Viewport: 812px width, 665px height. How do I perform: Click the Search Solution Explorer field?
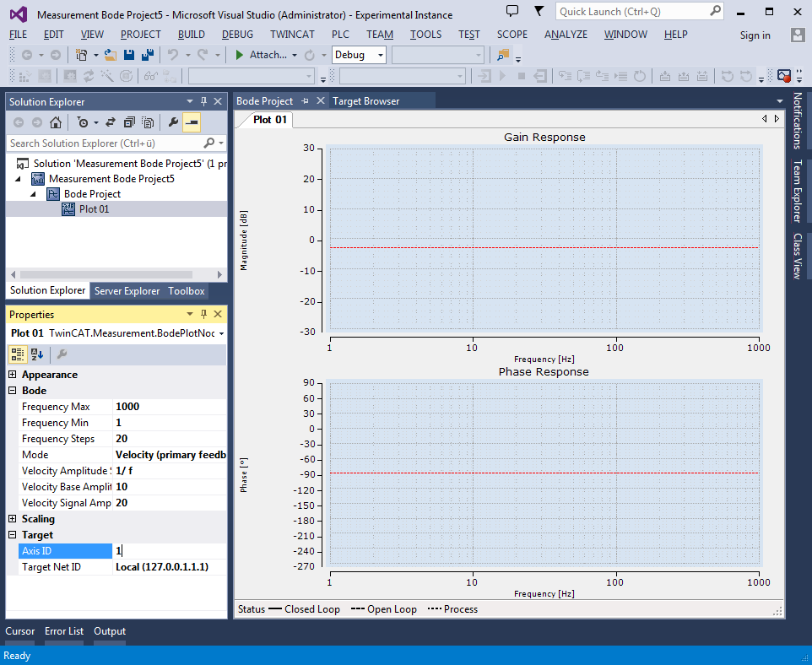tap(106, 143)
